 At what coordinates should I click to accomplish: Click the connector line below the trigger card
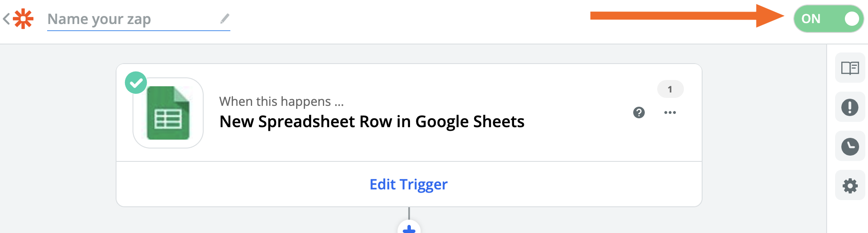(409, 213)
